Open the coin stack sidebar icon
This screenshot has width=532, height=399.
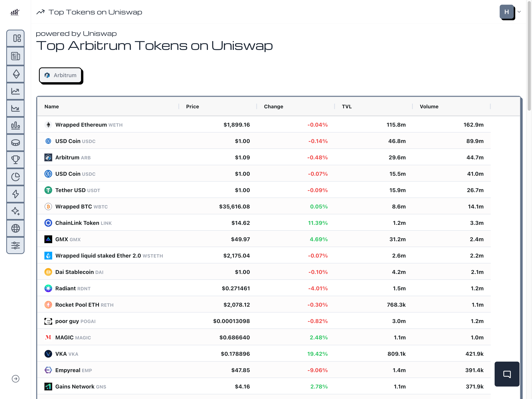(x=16, y=143)
